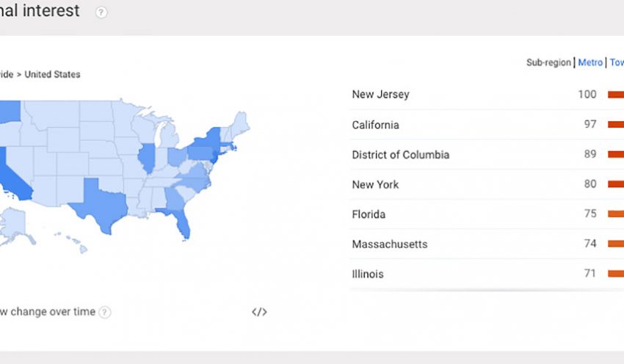
Task: Choose New York in the ranking list
Action: tap(375, 185)
